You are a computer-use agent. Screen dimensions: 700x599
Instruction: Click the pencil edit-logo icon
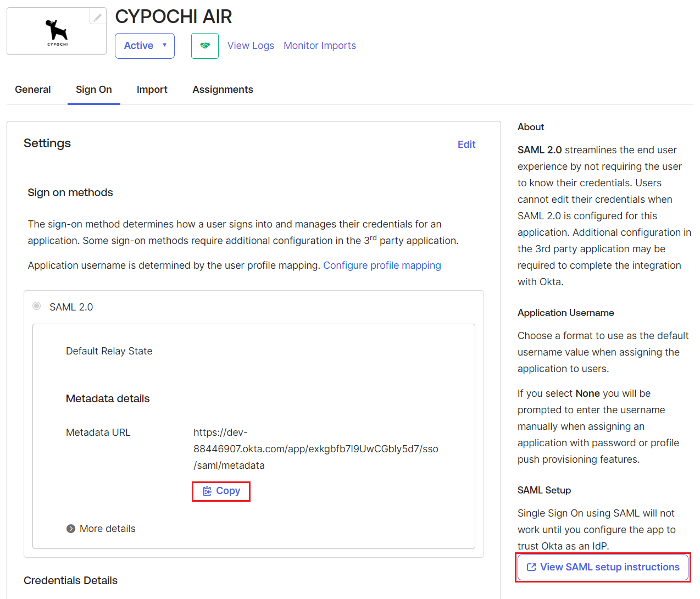tap(98, 17)
